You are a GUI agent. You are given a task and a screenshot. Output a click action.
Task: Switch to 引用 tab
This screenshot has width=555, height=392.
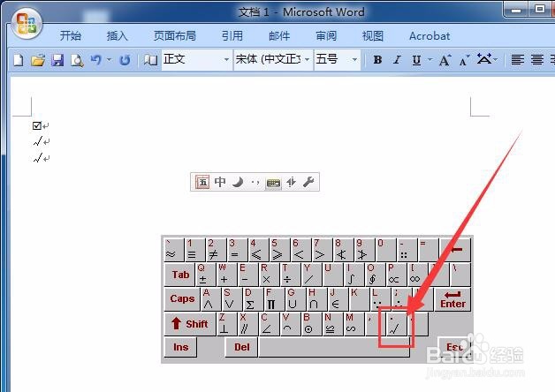pos(232,35)
